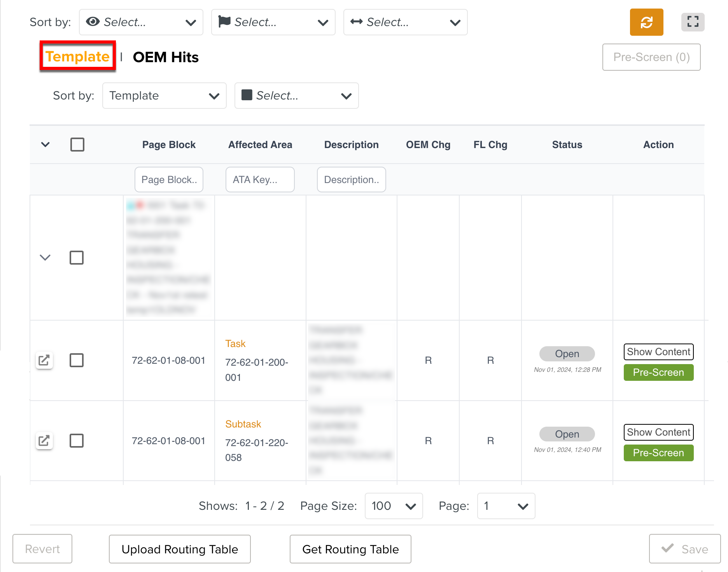Check the checkbox for the Task row

pos(77,360)
